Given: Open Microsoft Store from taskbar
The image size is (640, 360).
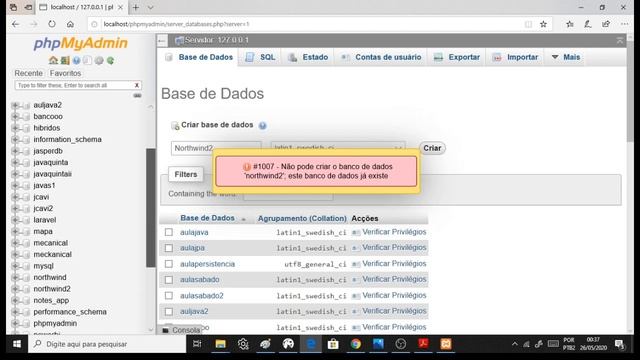Looking at the screenshot, I should (333, 344).
